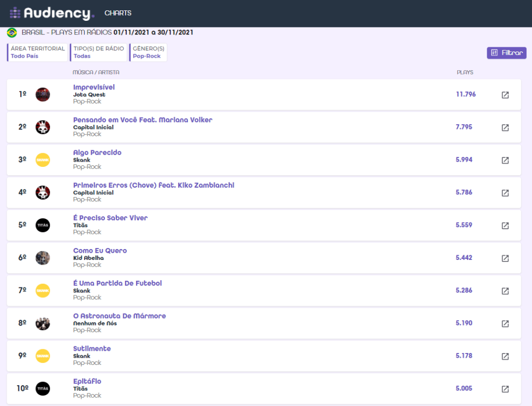Viewport: 532px width, 406px height.
Task: Click Capital Inicial avatar in 2º row
Action: click(x=43, y=127)
